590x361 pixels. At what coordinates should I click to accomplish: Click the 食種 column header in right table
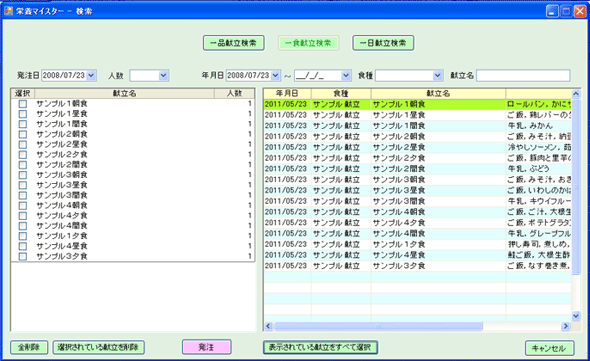click(341, 93)
